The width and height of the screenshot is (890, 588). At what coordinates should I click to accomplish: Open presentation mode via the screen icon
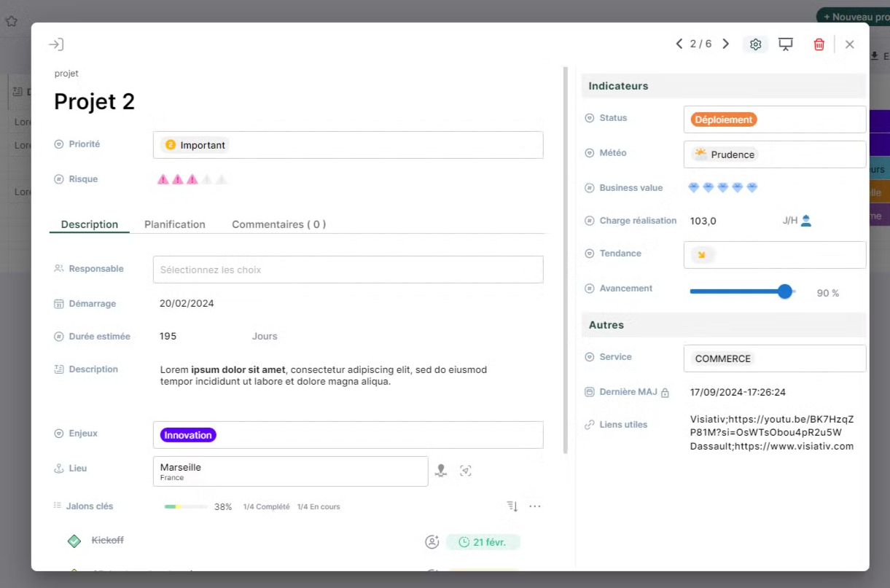click(x=786, y=44)
